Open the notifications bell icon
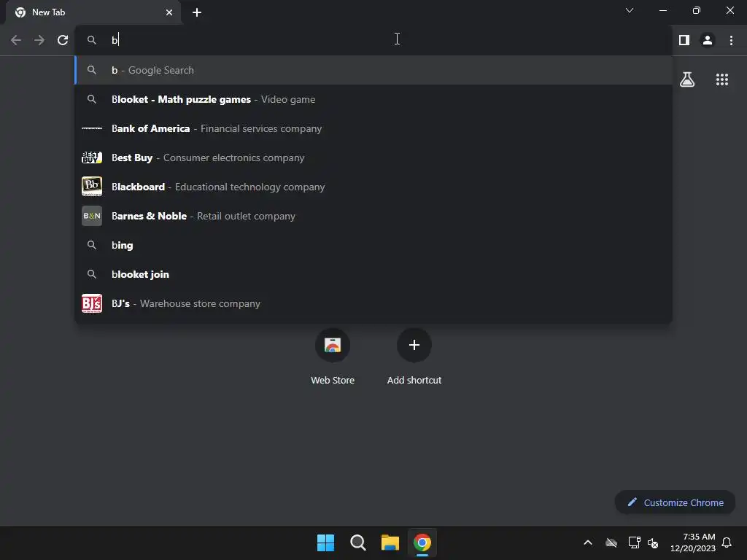The image size is (747, 560). click(x=727, y=542)
